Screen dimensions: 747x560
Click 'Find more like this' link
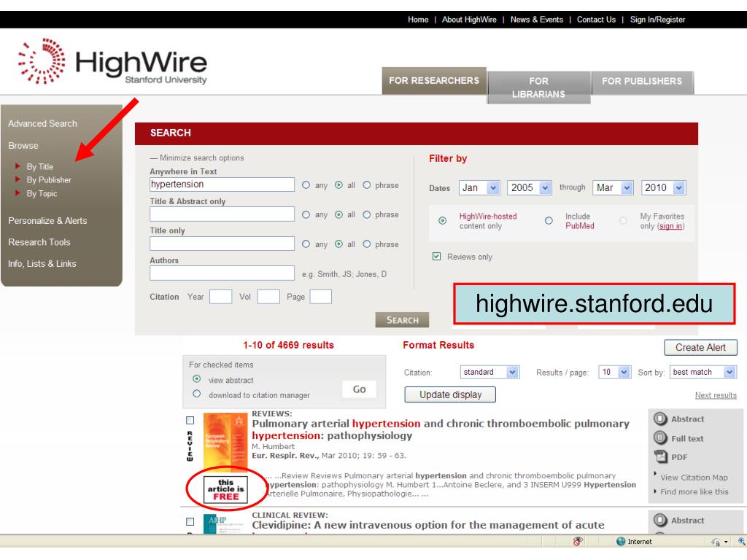(694, 491)
